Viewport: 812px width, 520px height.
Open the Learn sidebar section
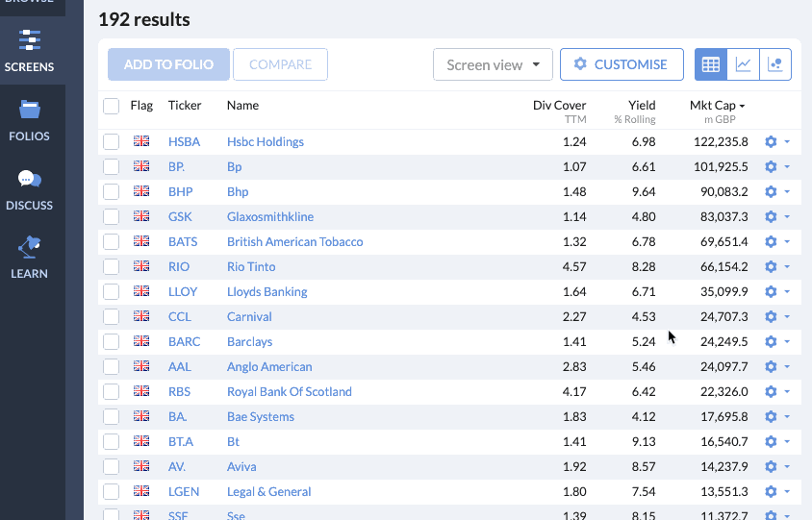pos(30,259)
